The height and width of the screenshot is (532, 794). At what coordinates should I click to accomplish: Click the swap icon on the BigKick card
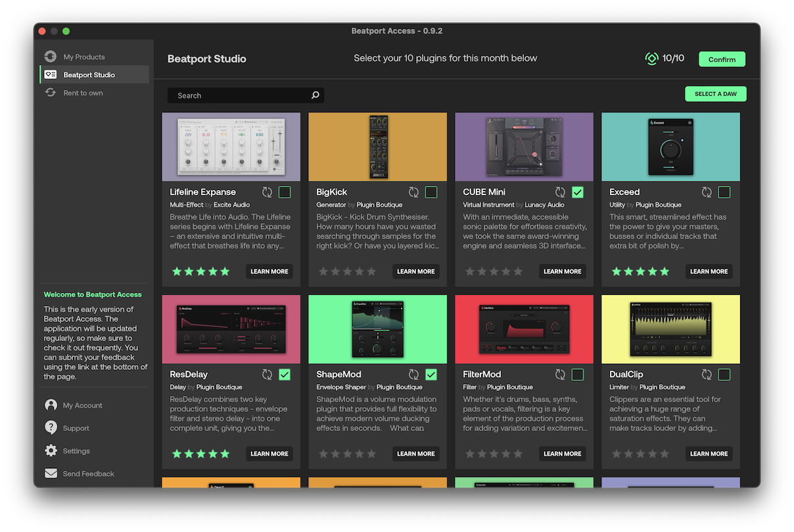point(413,192)
